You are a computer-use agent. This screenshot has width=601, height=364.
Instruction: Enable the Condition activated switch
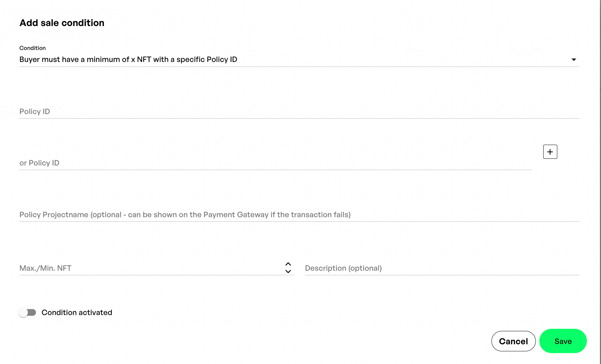click(27, 313)
